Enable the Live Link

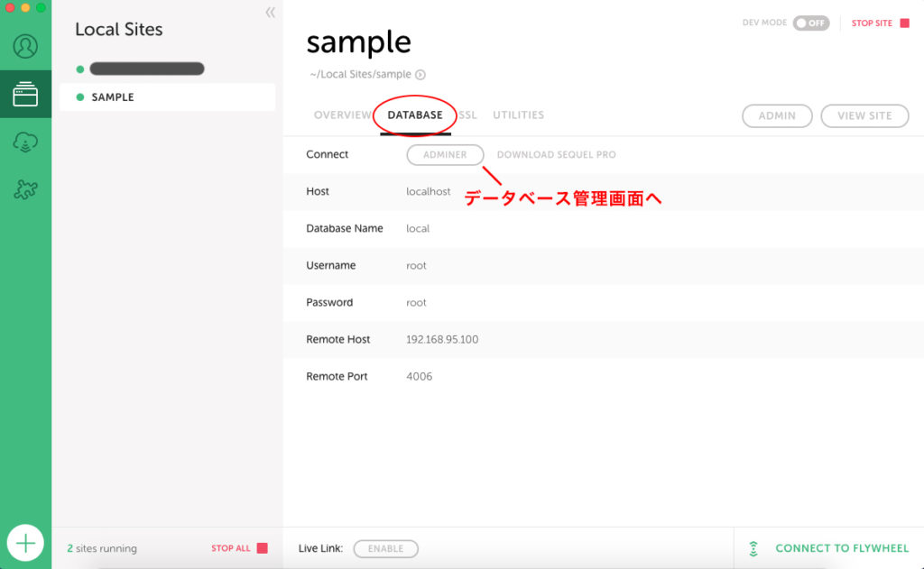[x=385, y=548]
